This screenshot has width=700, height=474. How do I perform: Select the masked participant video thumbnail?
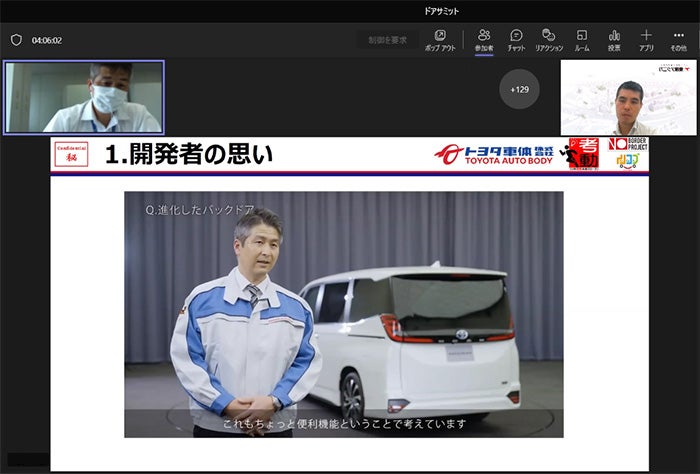click(84, 97)
